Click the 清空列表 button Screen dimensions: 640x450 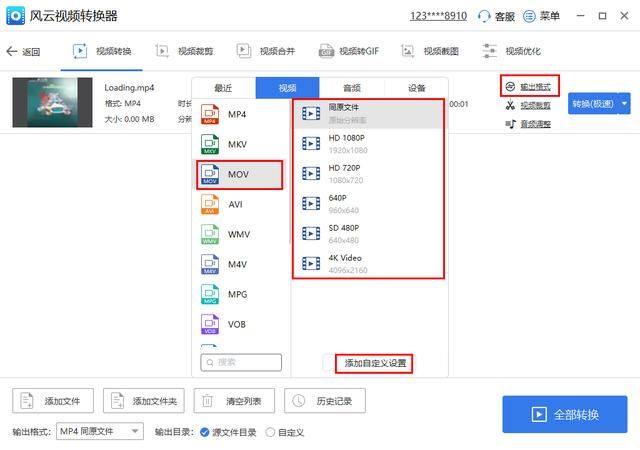[x=234, y=401]
